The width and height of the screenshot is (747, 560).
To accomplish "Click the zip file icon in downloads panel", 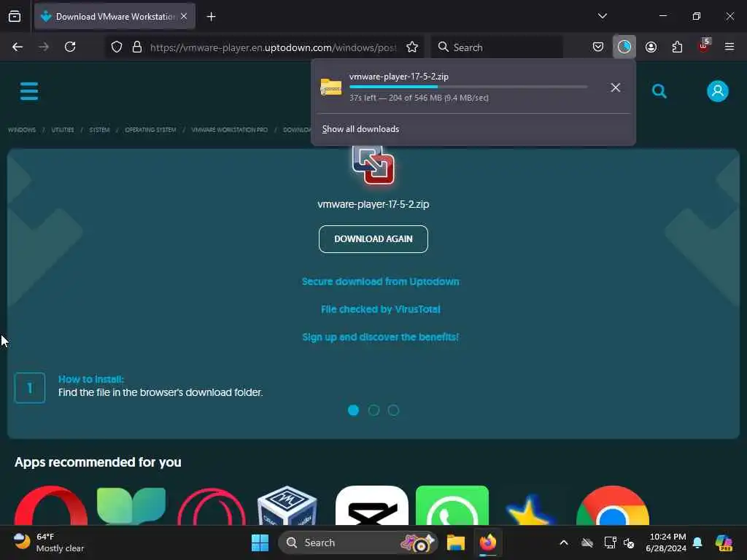I will pos(331,87).
